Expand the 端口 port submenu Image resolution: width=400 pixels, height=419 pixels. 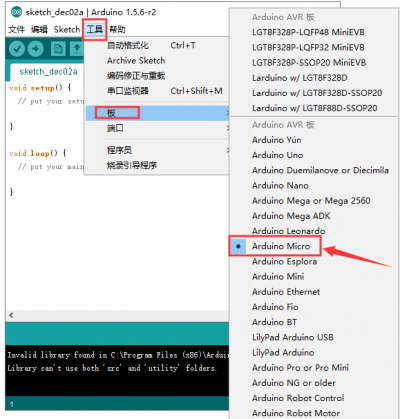(157, 128)
